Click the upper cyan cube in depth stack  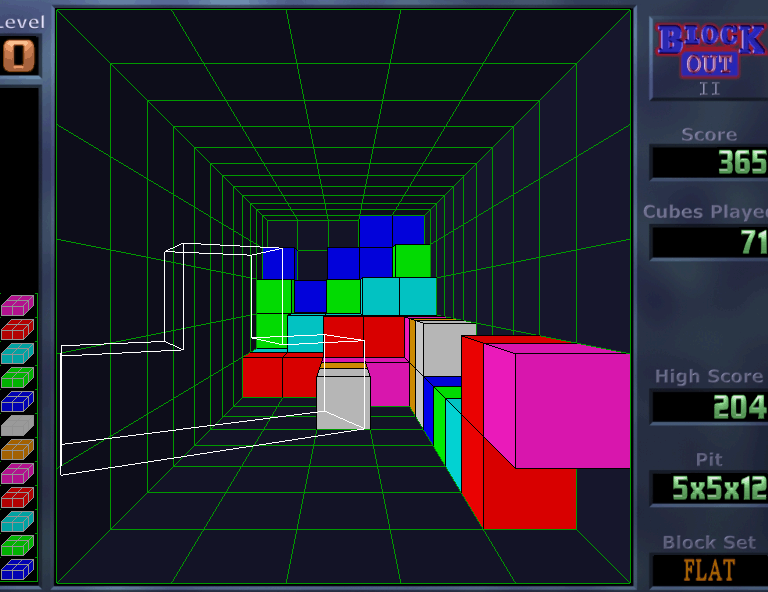[x=19, y=353]
